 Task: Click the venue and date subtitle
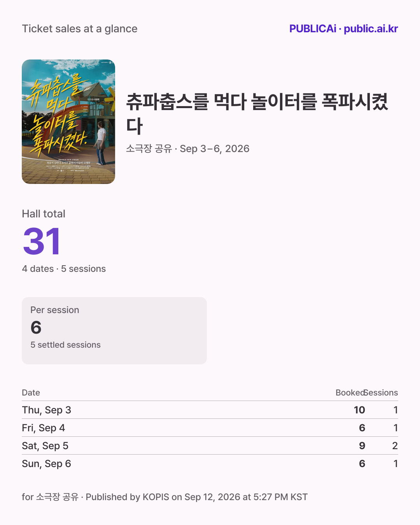[x=187, y=149]
